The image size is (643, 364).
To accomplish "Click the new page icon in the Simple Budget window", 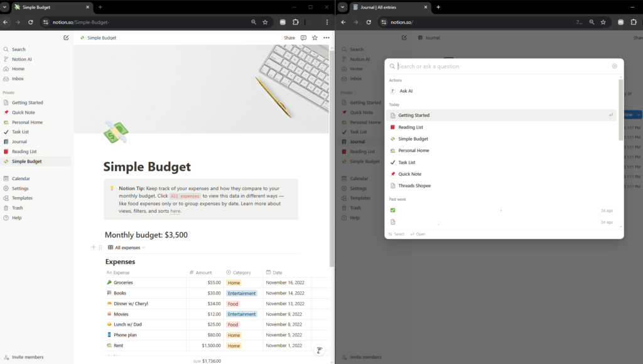I will pos(66,38).
